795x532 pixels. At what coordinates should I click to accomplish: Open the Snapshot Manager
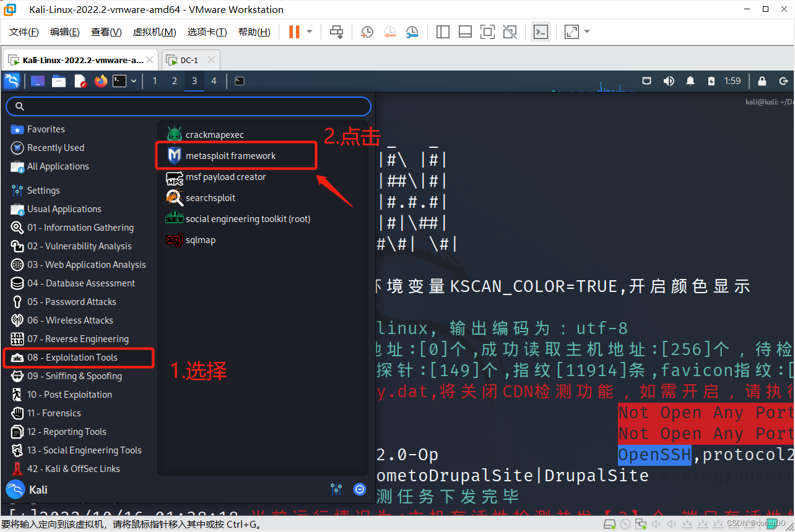point(412,32)
